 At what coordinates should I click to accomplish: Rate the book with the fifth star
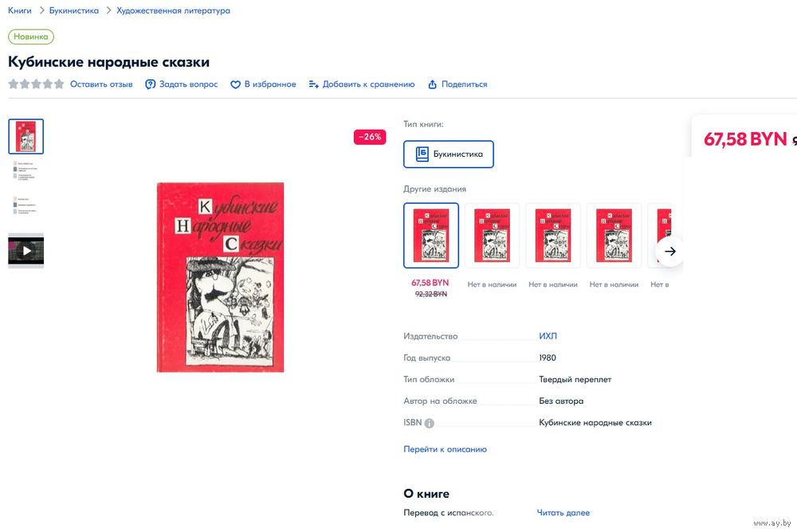[x=59, y=84]
